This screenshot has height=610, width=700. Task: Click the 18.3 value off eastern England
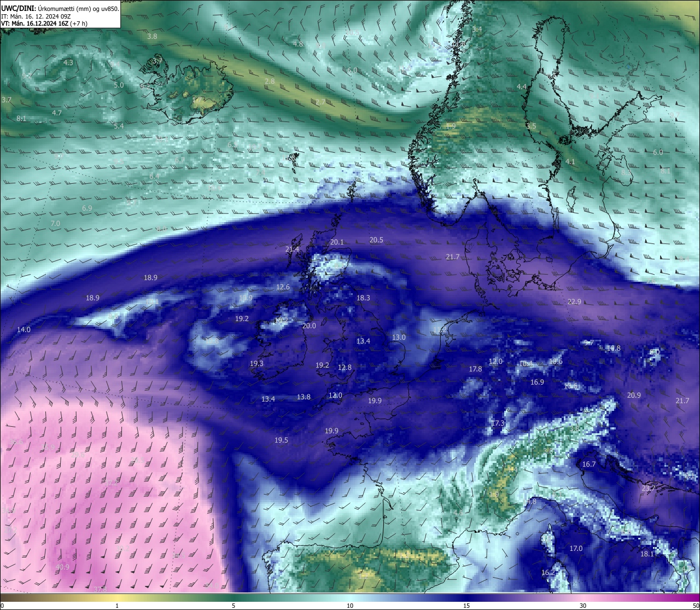pos(363,298)
